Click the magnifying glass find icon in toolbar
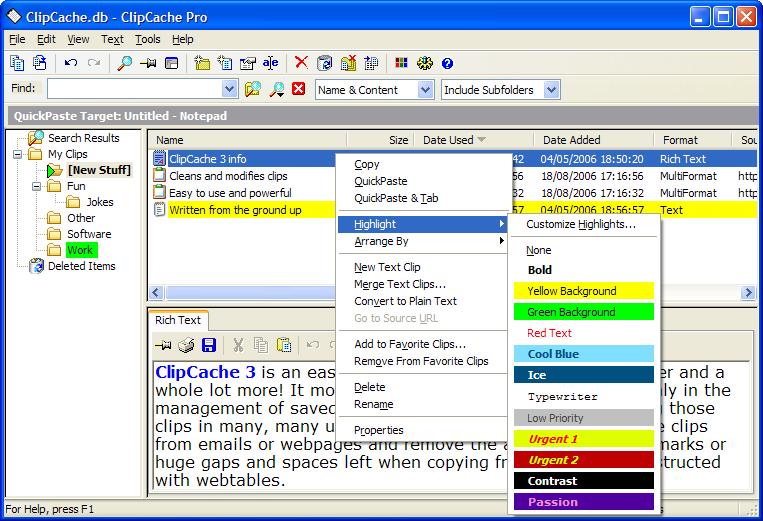This screenshot has width=763, height=521. pyautogui.click(x=125, y=63)
